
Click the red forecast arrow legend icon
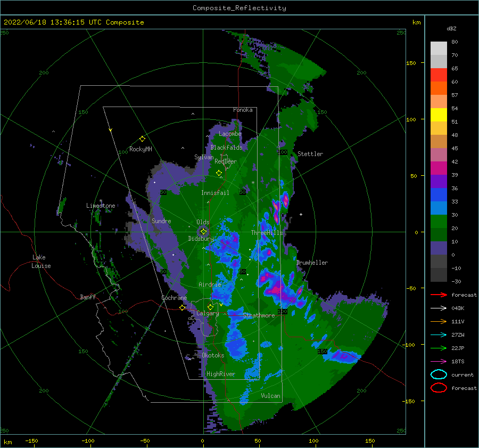(x=439, y=295)
